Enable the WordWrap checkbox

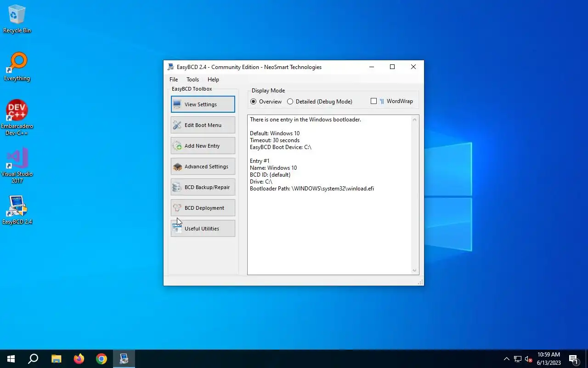tap(391, 101)
